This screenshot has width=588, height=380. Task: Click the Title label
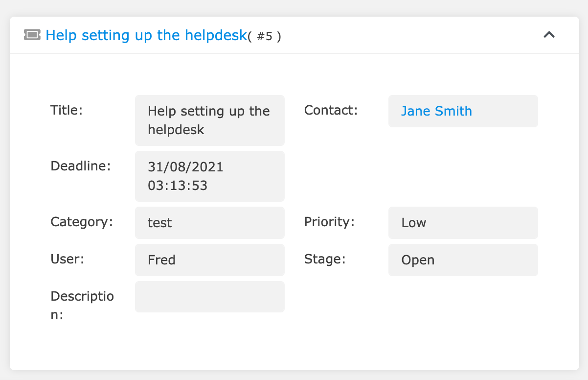pyautogui.click(x=67, y=110)
